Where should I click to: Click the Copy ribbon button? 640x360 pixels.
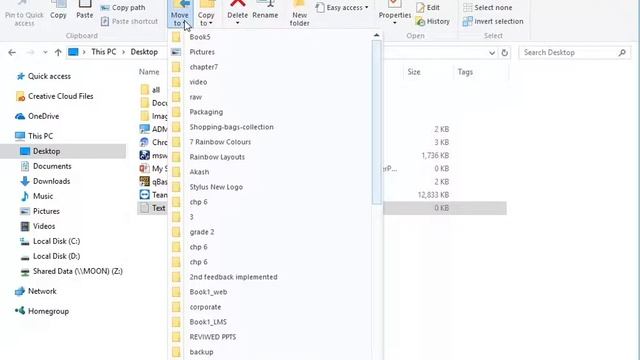tap(58, 10)
